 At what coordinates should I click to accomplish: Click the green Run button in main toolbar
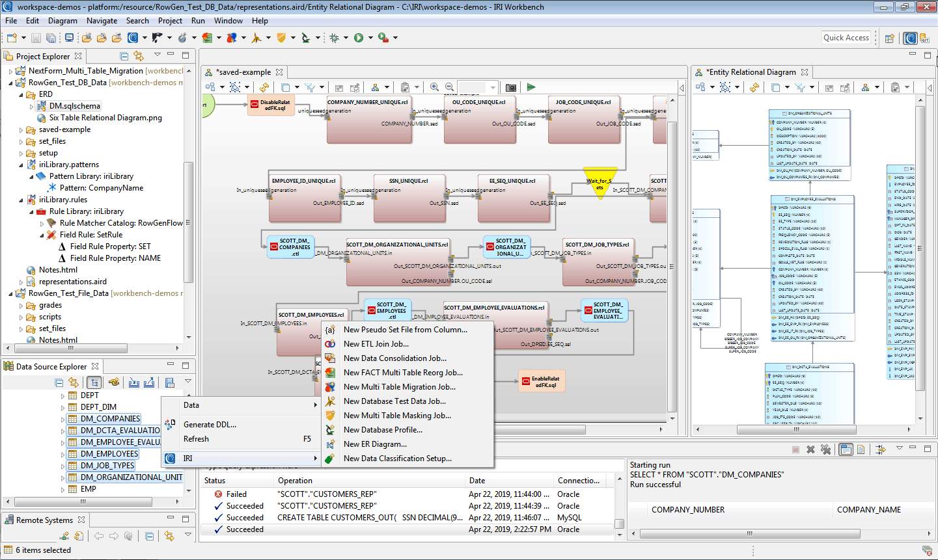359,38
